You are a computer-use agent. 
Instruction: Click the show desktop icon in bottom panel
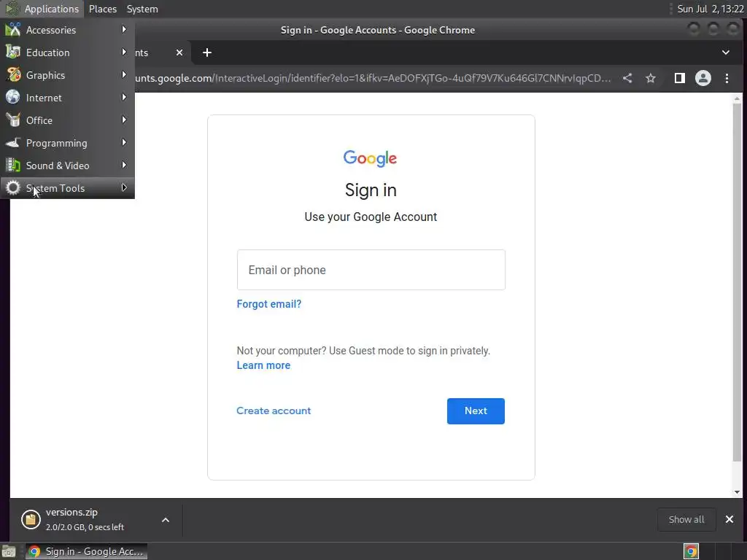click(9, 551)
